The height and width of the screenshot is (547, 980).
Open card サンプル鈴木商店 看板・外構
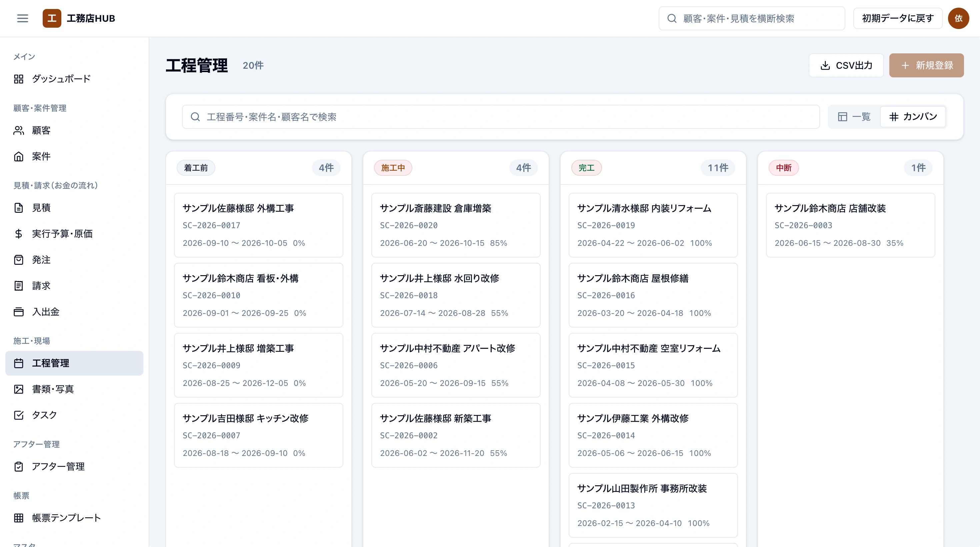[259, 296]
